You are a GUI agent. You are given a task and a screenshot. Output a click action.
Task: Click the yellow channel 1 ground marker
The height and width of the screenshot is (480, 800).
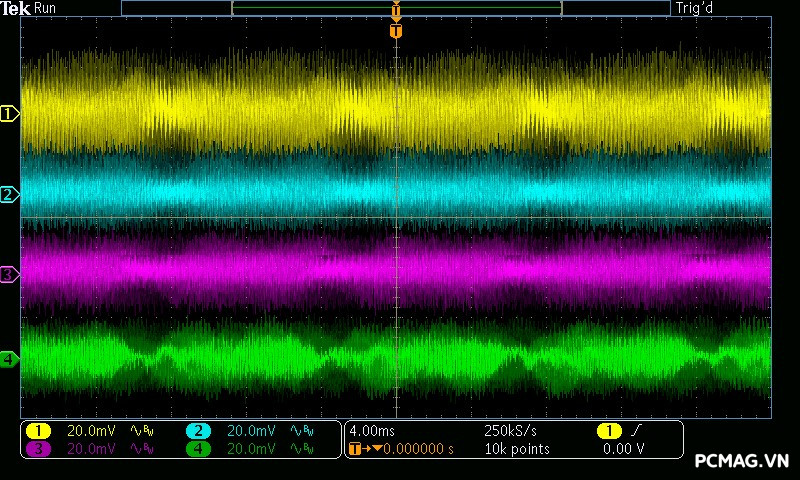click(9, 114)
